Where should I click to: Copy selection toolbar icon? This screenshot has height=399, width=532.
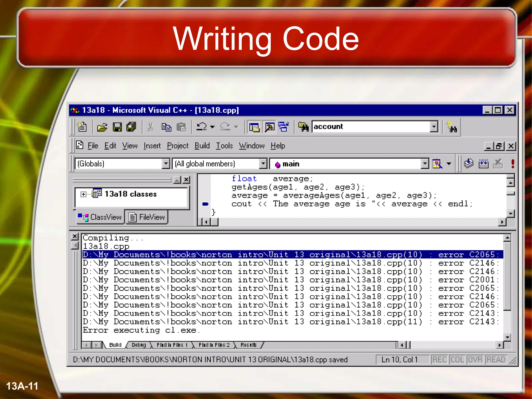pyautogui.click(x=166, y=127)
